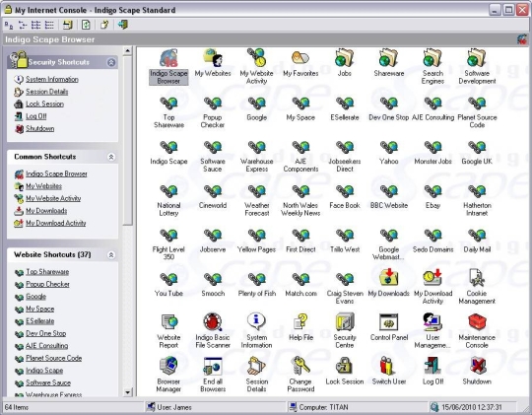Click the exit door toolbar icon

click(122, 25)
